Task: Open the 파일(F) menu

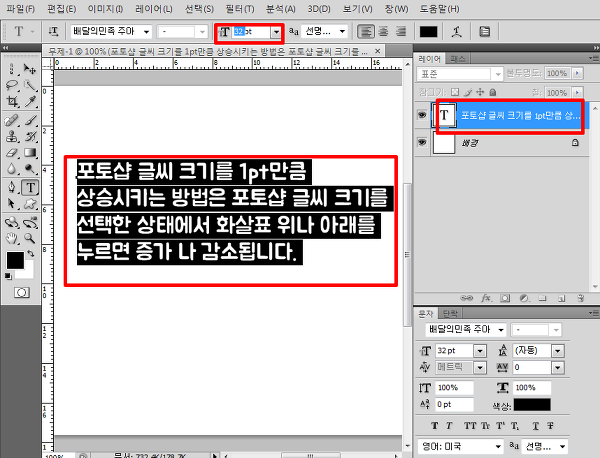Action: (21, 9)
